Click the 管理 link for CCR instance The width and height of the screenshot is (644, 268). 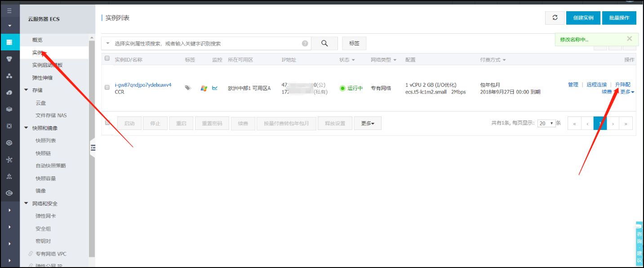(573, 85)
